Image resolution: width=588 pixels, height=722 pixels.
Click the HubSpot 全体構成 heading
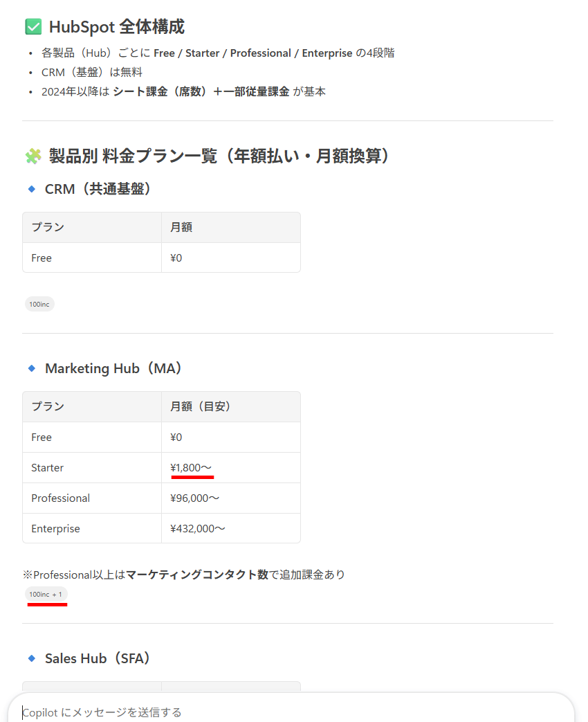[x=116, y=27]
